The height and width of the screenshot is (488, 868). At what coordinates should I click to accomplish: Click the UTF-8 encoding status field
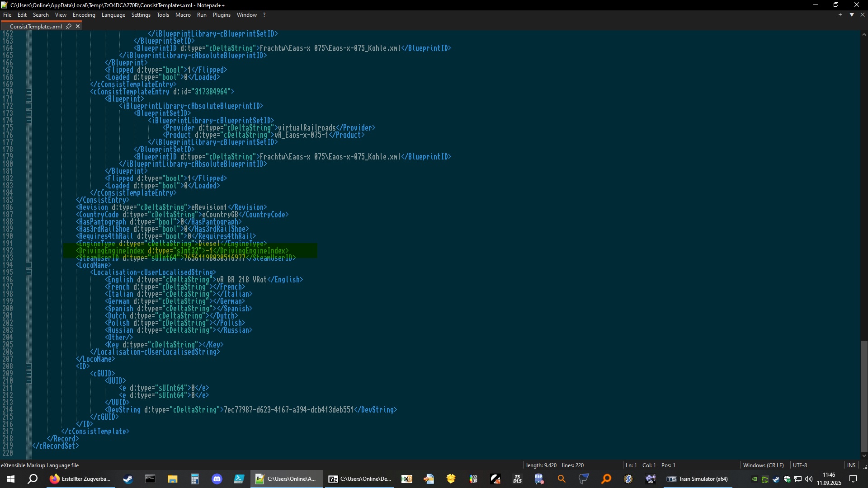(x=800, y=465)
